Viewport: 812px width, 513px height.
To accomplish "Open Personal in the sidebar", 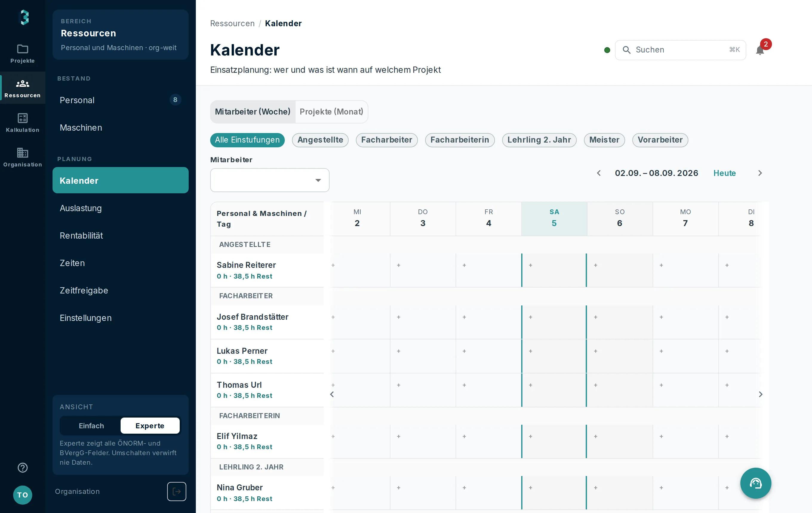I will (120, 100).
